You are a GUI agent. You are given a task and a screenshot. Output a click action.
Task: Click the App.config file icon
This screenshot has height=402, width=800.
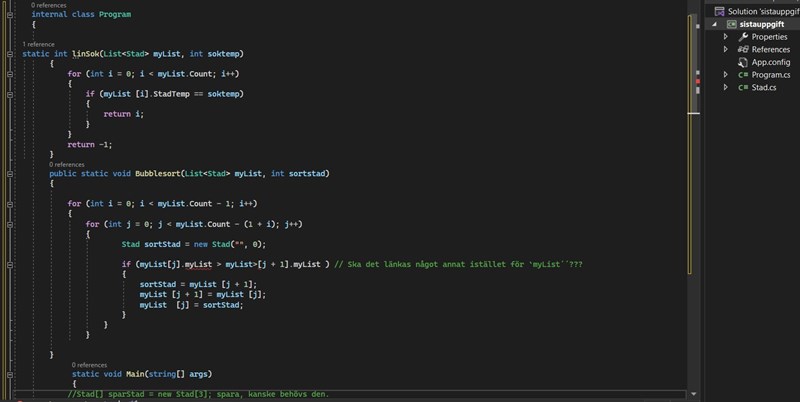(743, 62)
